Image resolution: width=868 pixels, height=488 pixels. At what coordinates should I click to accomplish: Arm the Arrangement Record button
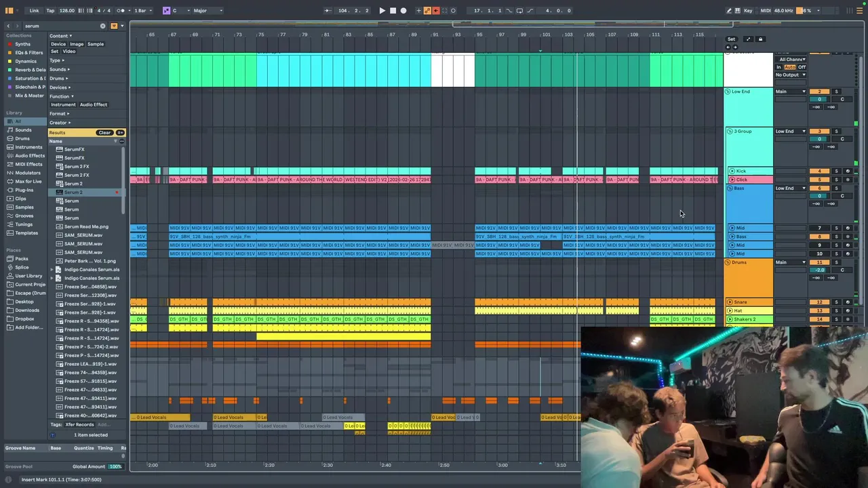tap(403, 10)
